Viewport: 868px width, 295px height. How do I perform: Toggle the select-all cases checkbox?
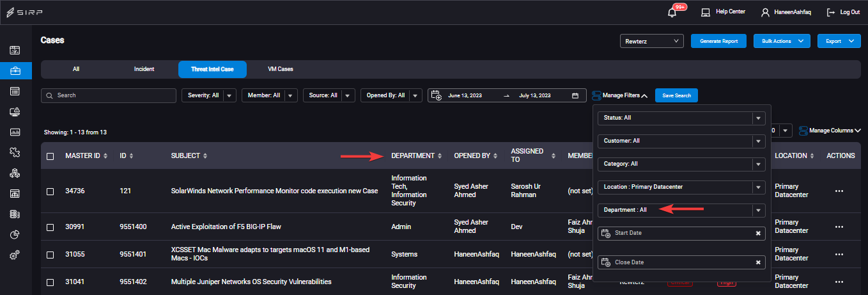click(x=50, y=156)
